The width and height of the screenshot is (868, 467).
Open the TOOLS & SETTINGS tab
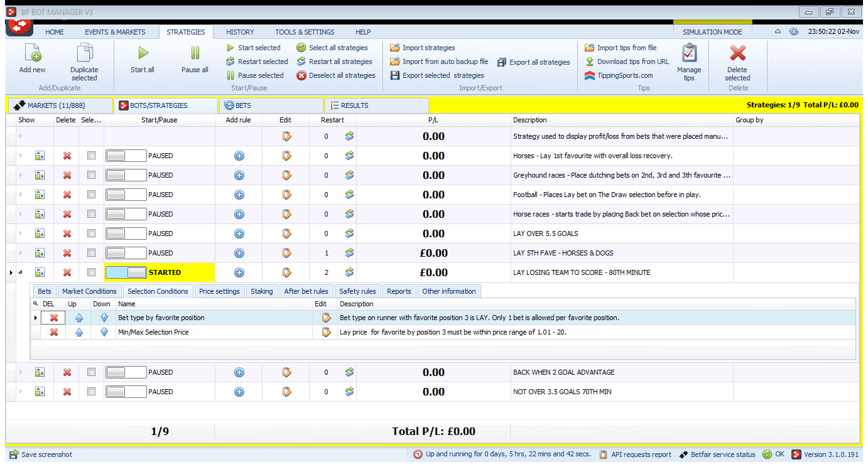[x=305, y=32]
